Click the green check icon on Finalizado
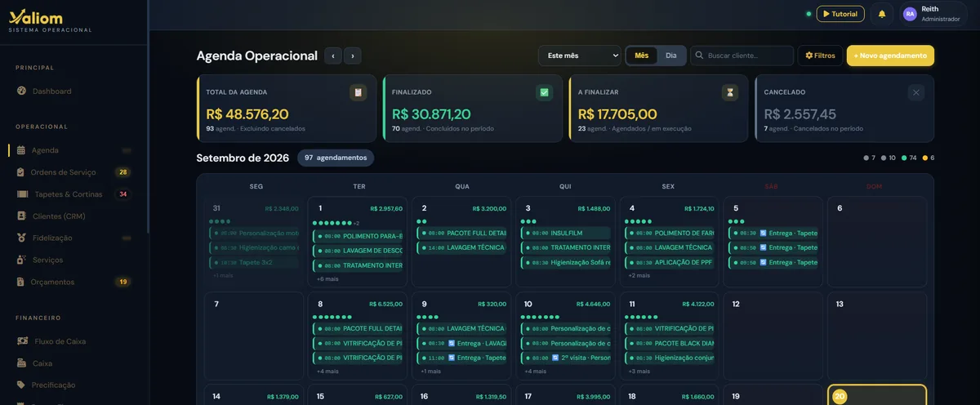The height and width of the screenshot is (405, 980). click(544, 92)
